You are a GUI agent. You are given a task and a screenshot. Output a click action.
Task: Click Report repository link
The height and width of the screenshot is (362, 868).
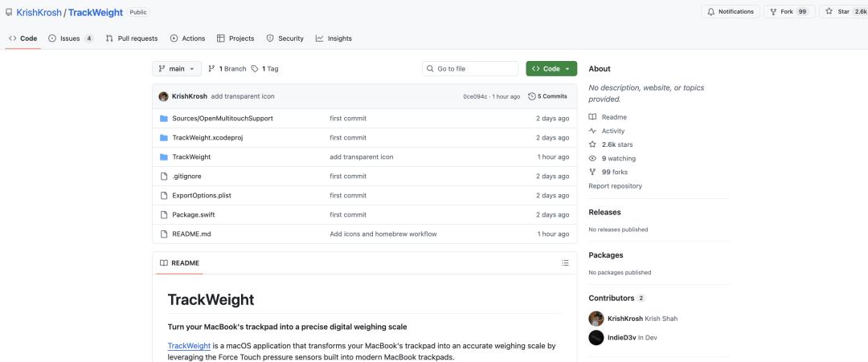615,186
